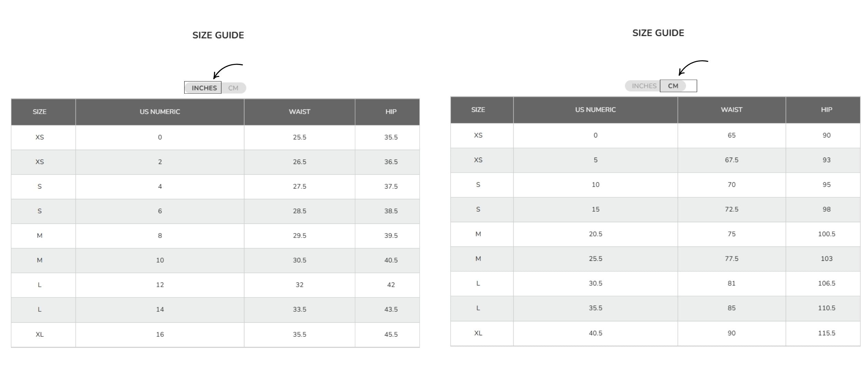Screen dimensions: 868x376
Task: Select INCHES in the inches-active unit toggle
Action: 204,88
